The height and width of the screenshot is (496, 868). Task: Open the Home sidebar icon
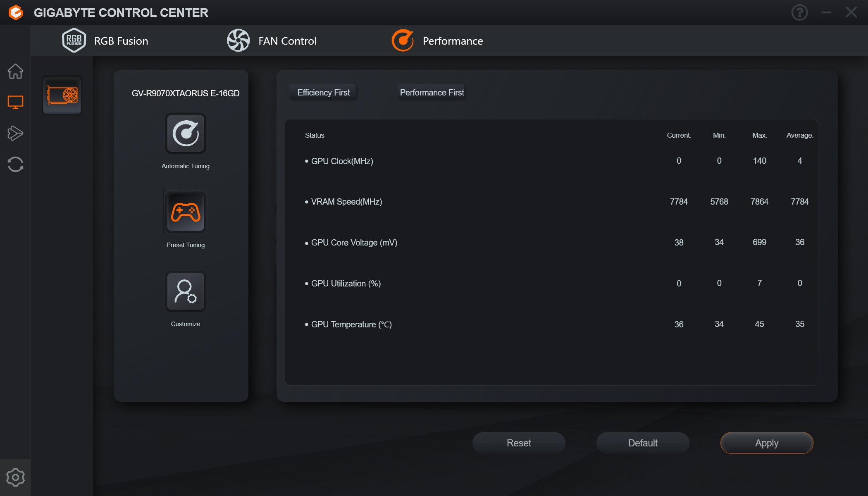15,71
